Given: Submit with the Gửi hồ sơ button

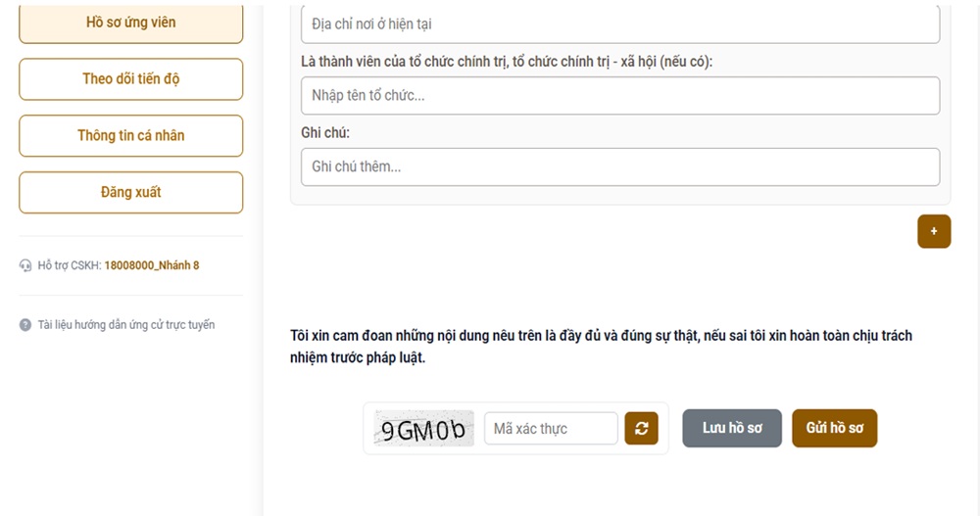Looking at the screenshot, I should [834, 428].
